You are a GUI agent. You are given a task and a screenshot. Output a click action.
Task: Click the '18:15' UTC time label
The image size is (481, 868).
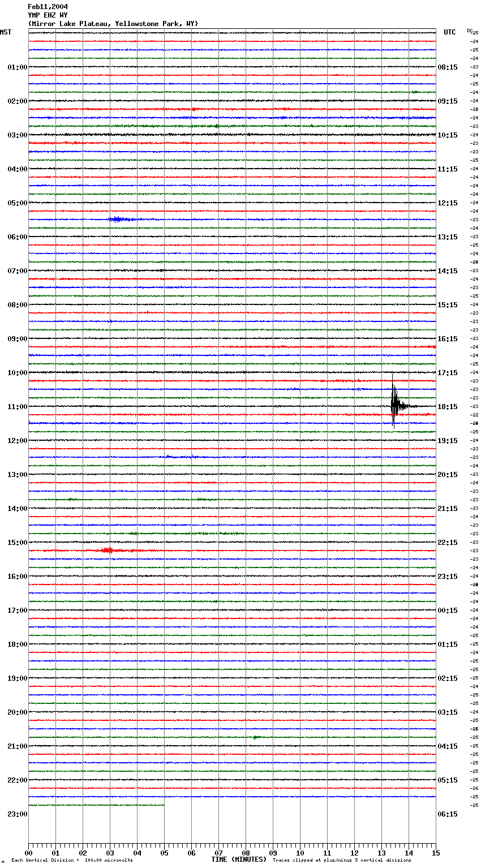448,407
